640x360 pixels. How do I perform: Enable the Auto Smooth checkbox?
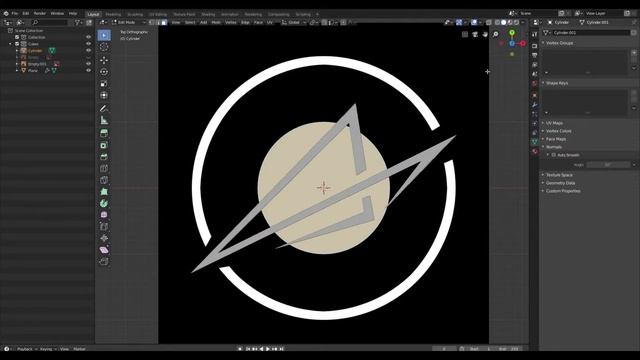[553, 155]
